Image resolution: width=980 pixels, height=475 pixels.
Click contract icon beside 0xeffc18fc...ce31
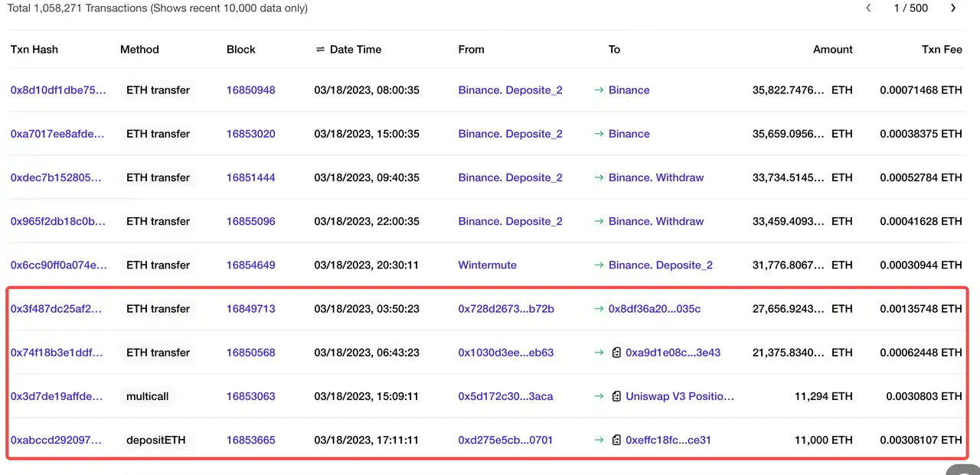(x=616, y=440)
